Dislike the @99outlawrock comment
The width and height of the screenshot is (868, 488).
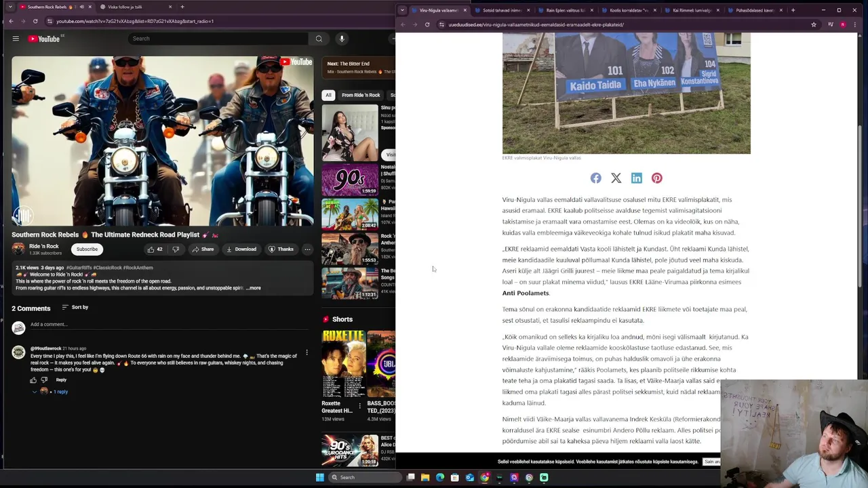point(44,380)
